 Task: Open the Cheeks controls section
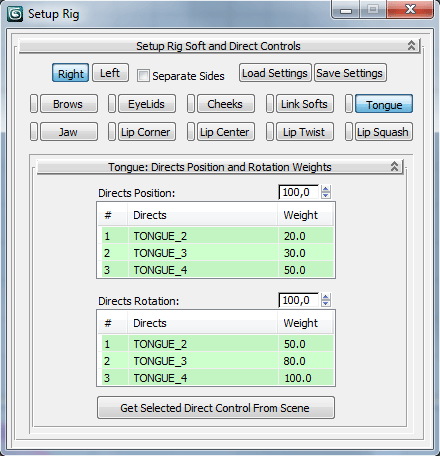pos(226,104)
